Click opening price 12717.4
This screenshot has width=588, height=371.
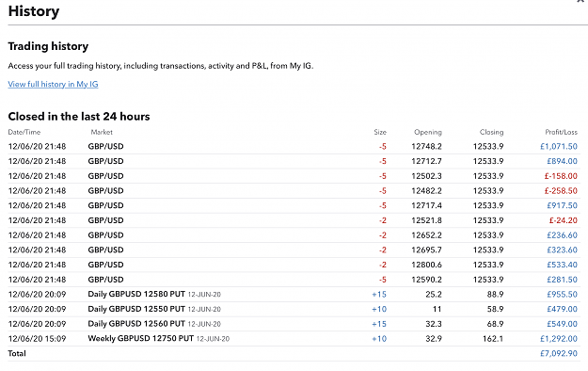426,205
